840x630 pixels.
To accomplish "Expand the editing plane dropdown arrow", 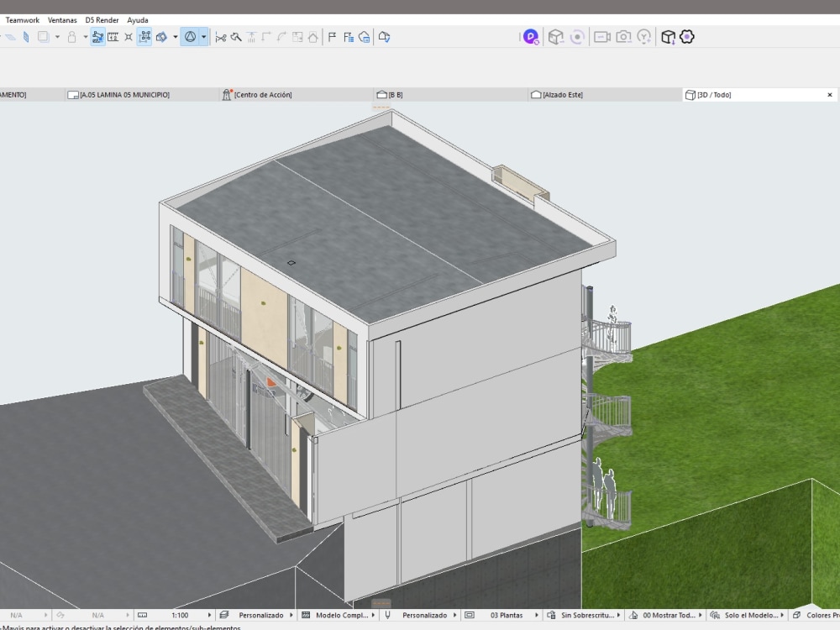I will [x=176, y=37].
